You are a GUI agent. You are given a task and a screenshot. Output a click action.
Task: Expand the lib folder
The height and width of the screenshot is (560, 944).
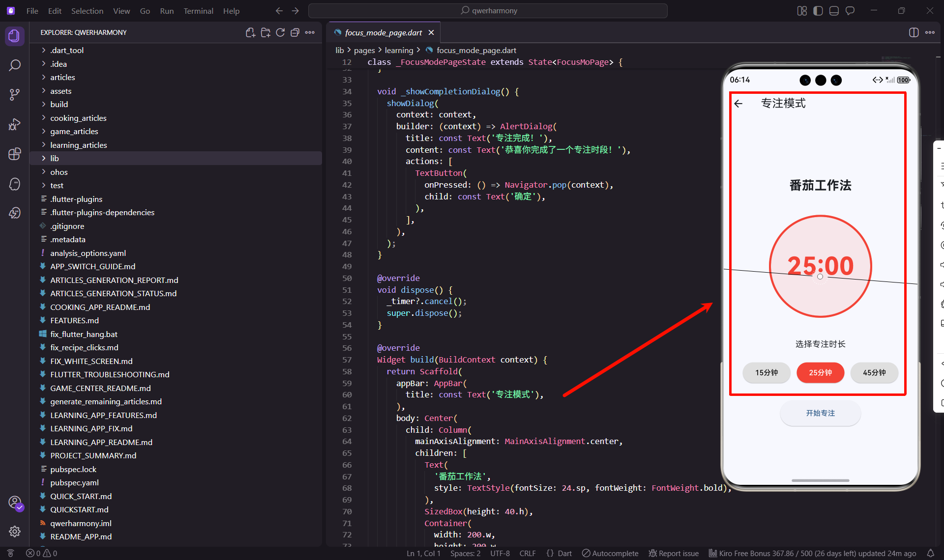click(54, 158)
